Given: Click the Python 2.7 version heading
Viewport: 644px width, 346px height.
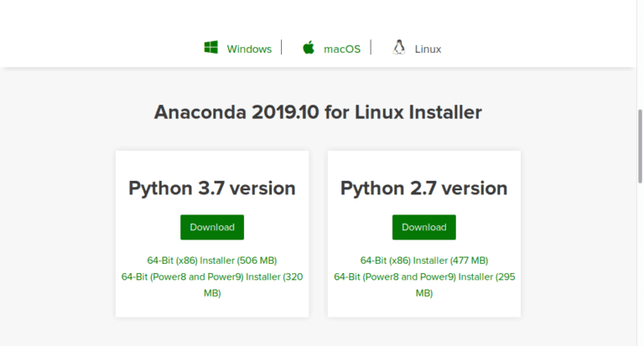Looking at the screenshot, I should click(x=423, y=188).
